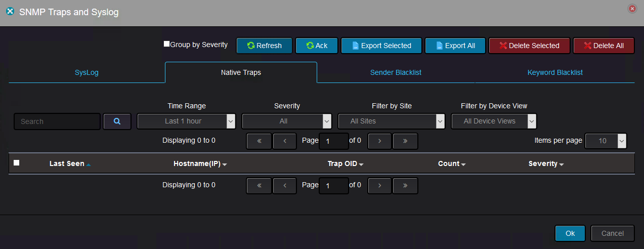Image resolution: width=644 pixels, height=249 pixels.
Task: Switch to the SysLog tab
Action: point(87,72)
